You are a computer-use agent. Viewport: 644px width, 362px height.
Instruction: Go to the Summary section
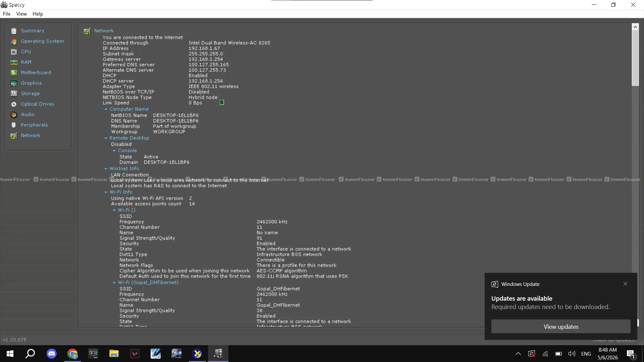[x=33, y=31]
